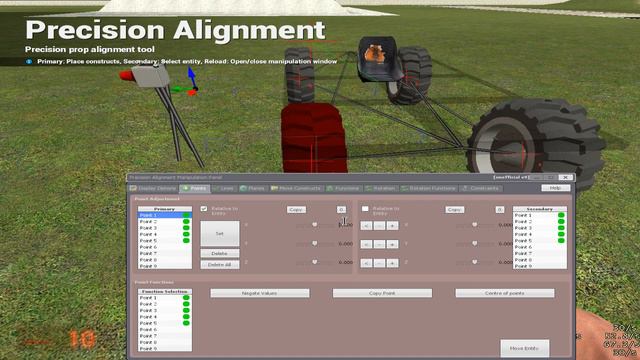Screen dimensions: 640x360
Task: Click the secondary Z slider
Action: [474, 262]
